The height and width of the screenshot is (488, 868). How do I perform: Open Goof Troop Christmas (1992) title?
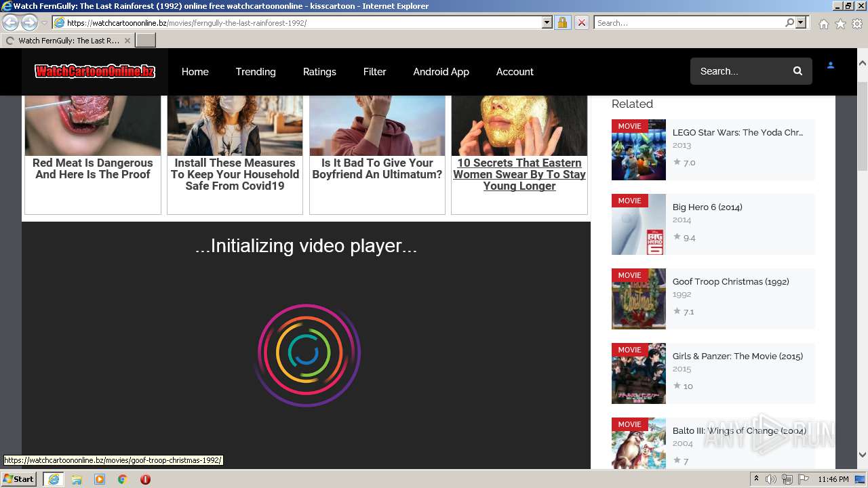[730, 281]
